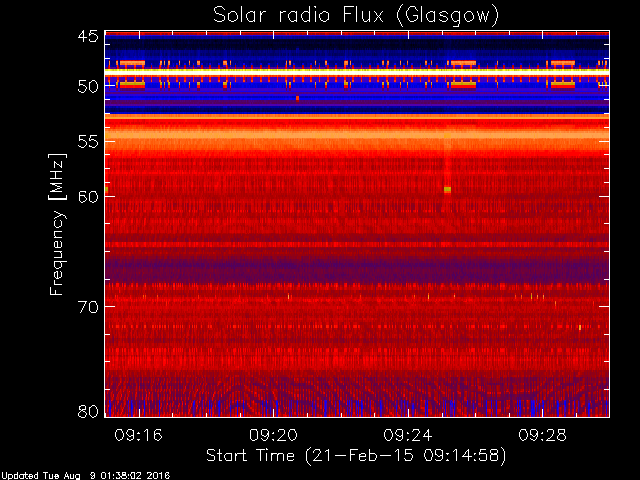The width and height of the screenshot is (640, 480).
Task: Select the 55 MHz frequency axis label
Action: coord(88,142)
